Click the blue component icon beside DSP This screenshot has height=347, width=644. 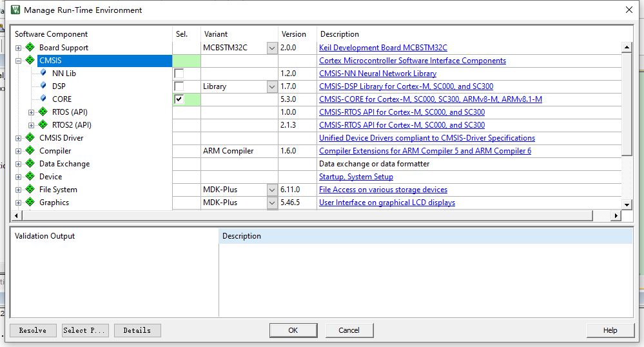43,86
